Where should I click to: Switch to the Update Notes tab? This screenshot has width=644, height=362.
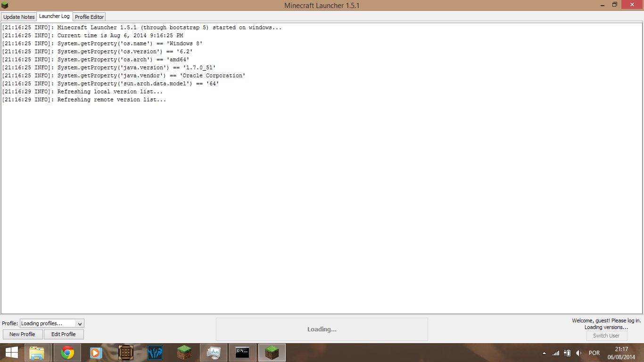pos(19,17)
